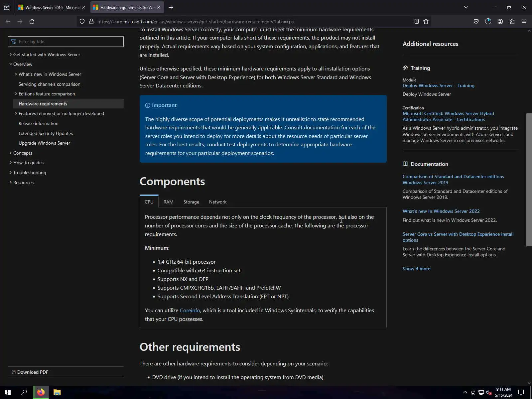Image resolution: width=532 pixels, height=399 pixels.
Task: Reload the current page
Action: tap(32, 22)
